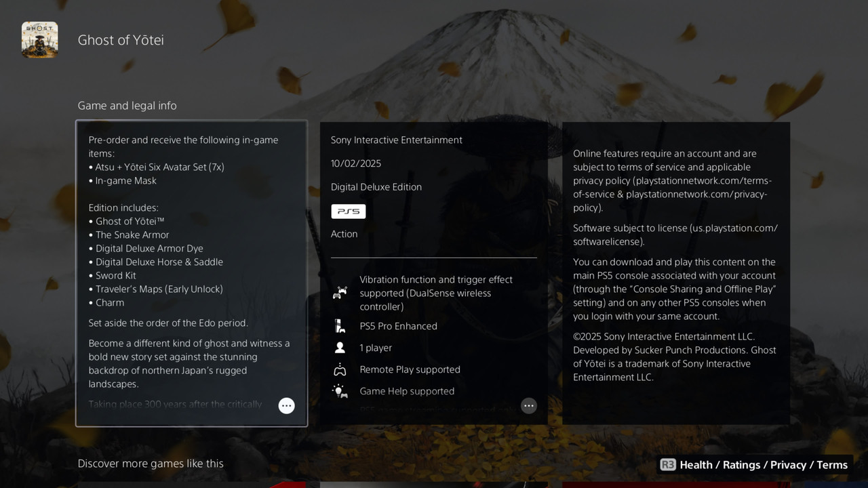Click the ©2025 Sony copyright paragraph

pos(675,357)
